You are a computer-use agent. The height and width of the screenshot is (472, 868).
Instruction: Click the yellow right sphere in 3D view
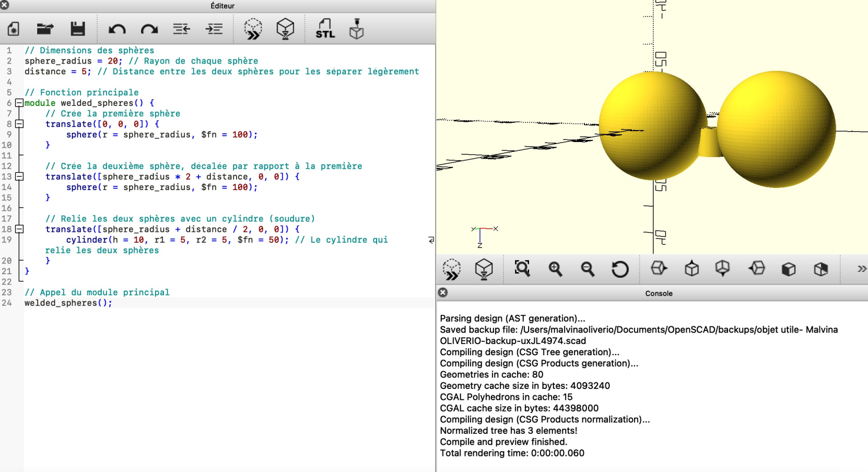776,129
